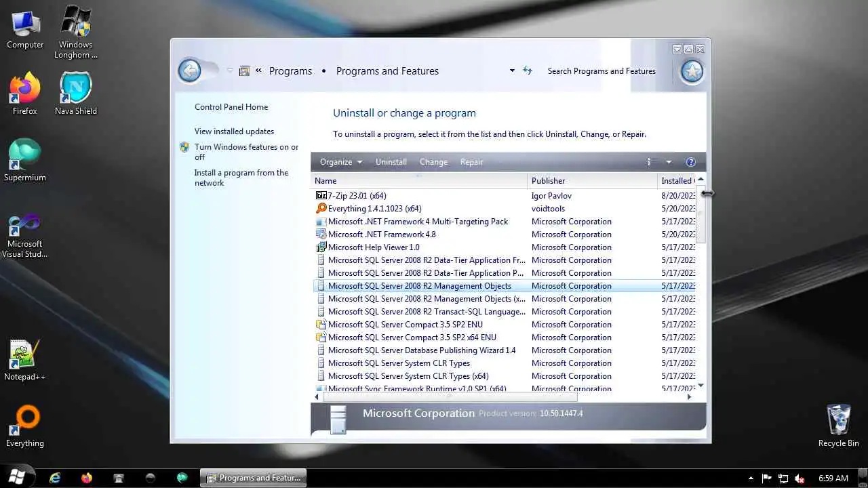Viewport: 868px width, 488px height.
Task: Click the vertical scrollbar down arrow
Action: coord(701,385)
